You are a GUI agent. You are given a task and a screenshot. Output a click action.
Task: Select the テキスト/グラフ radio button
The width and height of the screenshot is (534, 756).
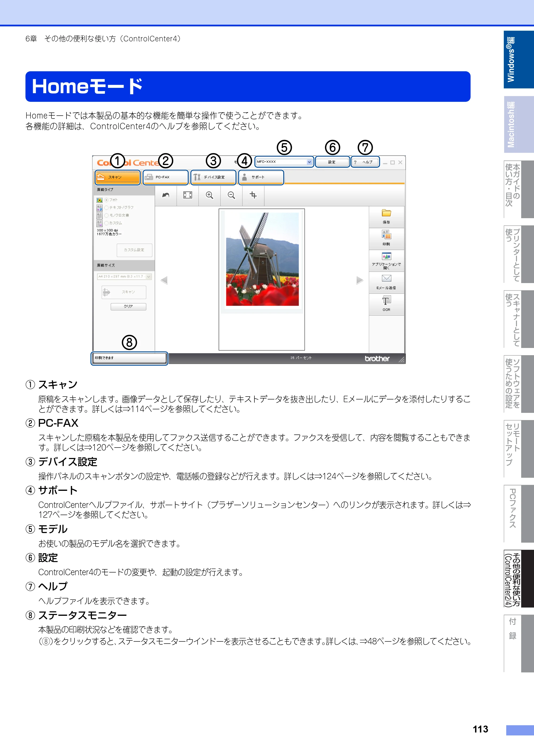107,208
